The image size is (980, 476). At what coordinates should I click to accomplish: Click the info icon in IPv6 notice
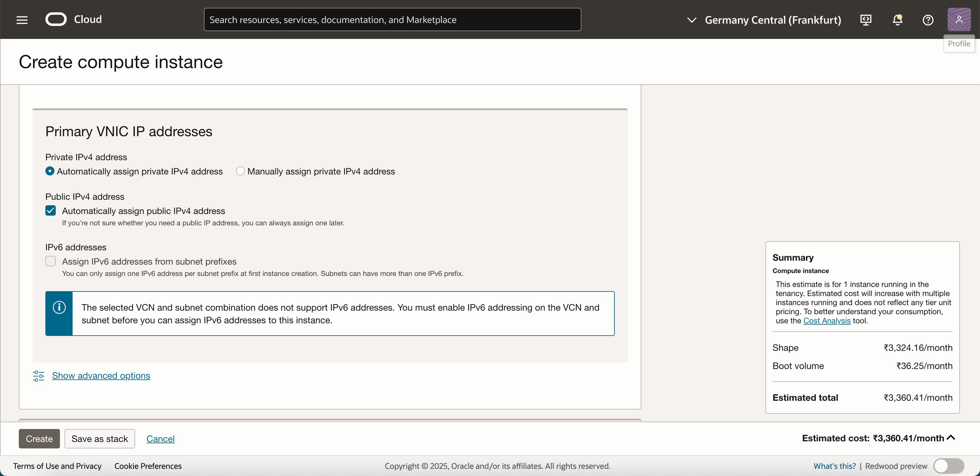[x=59, y=307]
